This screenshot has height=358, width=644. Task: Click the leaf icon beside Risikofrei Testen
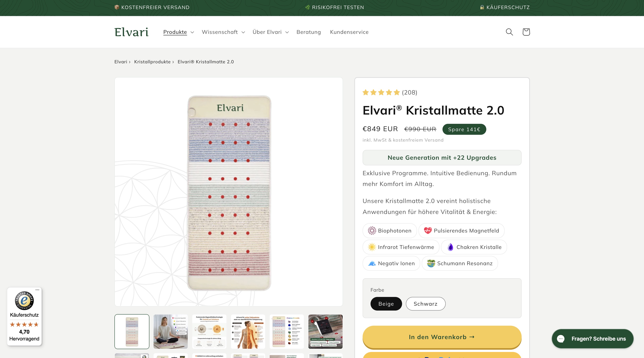tap(307, 7)
